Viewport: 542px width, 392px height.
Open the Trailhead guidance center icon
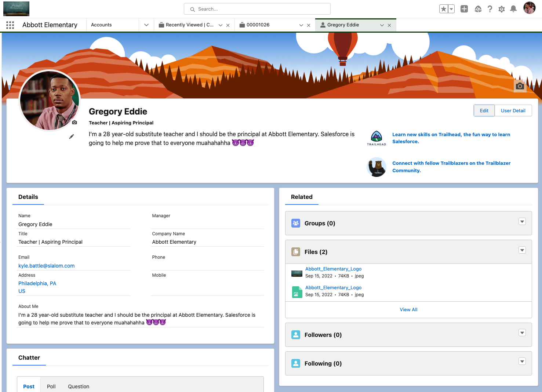[x=478, y=9]
